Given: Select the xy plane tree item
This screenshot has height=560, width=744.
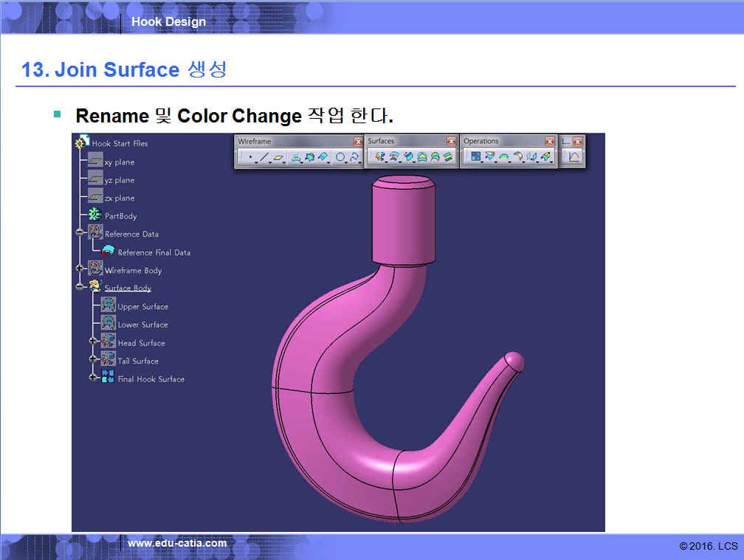Looking at the screenshot, I should (119, 162).
